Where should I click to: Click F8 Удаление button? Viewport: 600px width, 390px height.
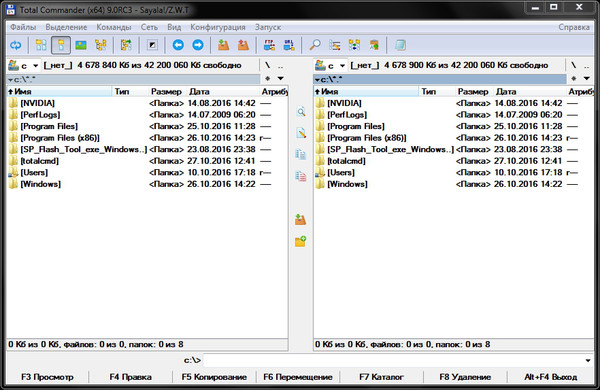point(465,377)
